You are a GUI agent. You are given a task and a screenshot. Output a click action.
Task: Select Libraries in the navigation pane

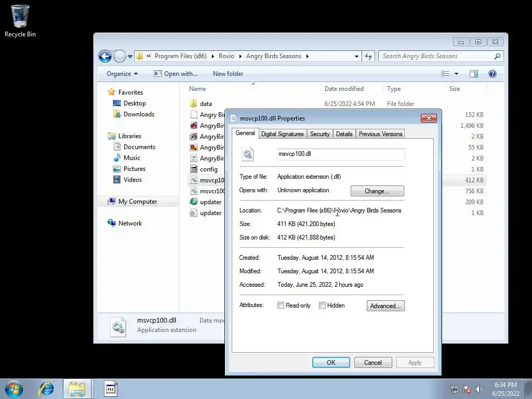pyautogui.click(x=125, y=136)
